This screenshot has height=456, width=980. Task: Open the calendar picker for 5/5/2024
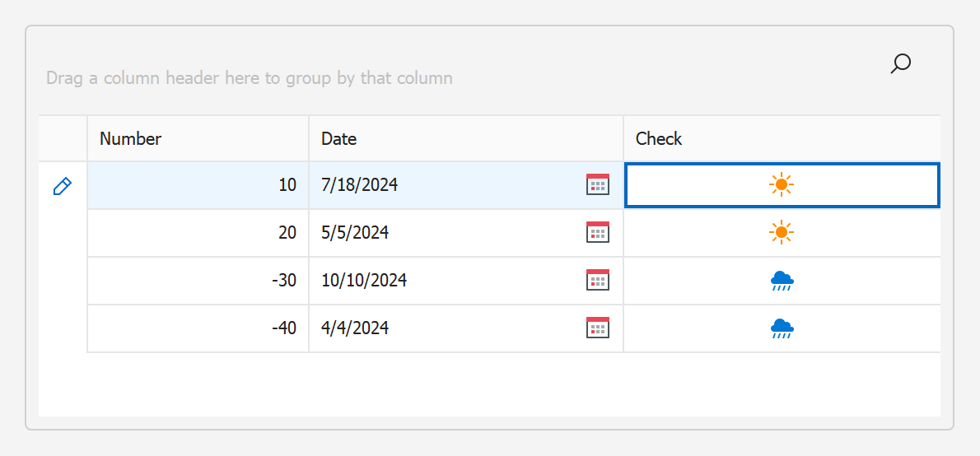click(597, 233)
